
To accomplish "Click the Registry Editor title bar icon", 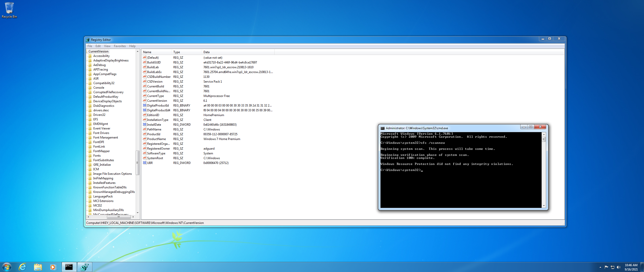I will [x=88, y=40].
